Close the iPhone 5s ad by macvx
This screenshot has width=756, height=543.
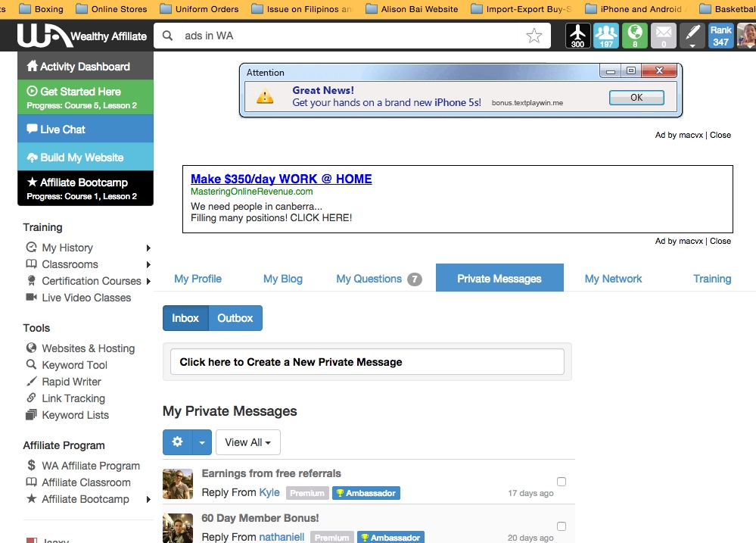point(720,135)
